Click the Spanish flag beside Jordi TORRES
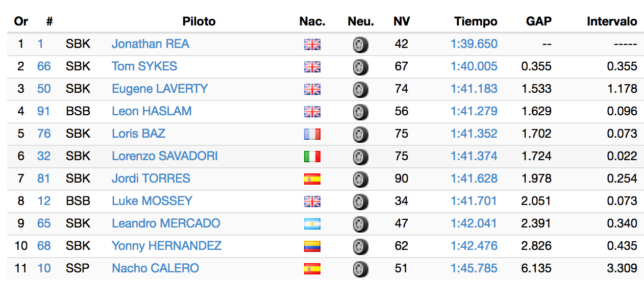This screenshot has width=644, height=305. pyautogui.click(x=312, y=179)
